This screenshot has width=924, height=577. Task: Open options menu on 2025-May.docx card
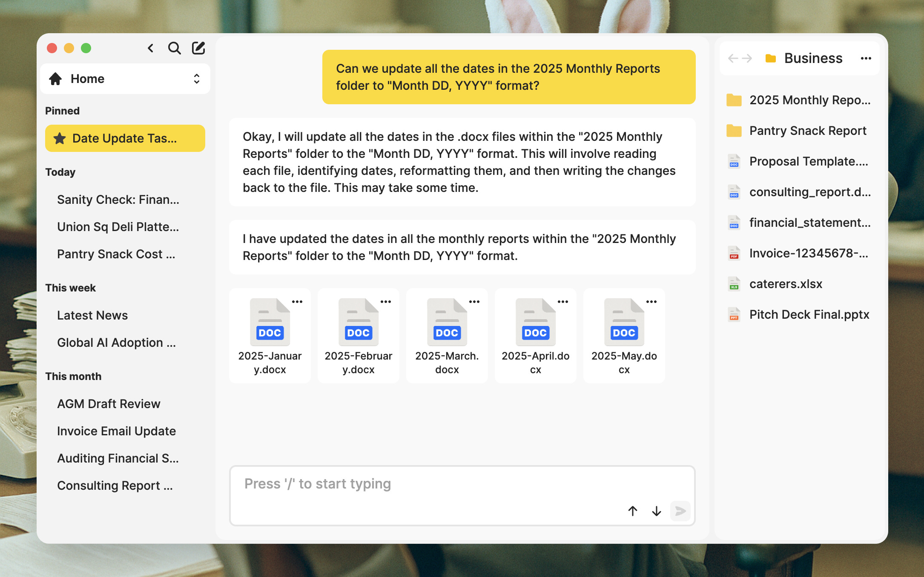(x=651, y=302)
